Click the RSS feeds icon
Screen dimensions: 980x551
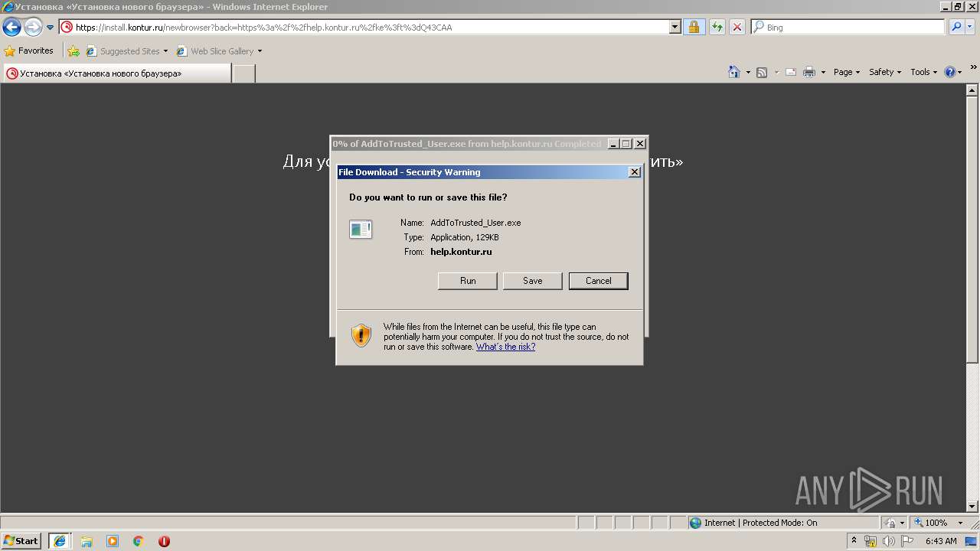(x=762, y=72)
